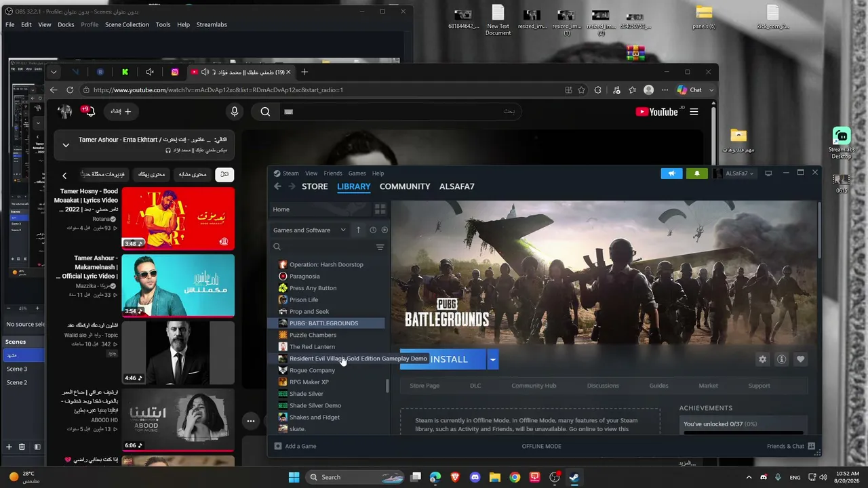Go back in Steam navigation
Screen dimensions: 868x488
277,186
